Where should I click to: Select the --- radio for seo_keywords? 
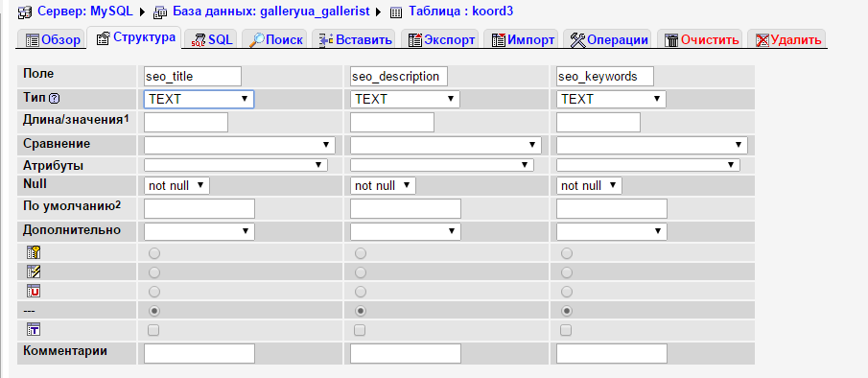pos(566,311)
